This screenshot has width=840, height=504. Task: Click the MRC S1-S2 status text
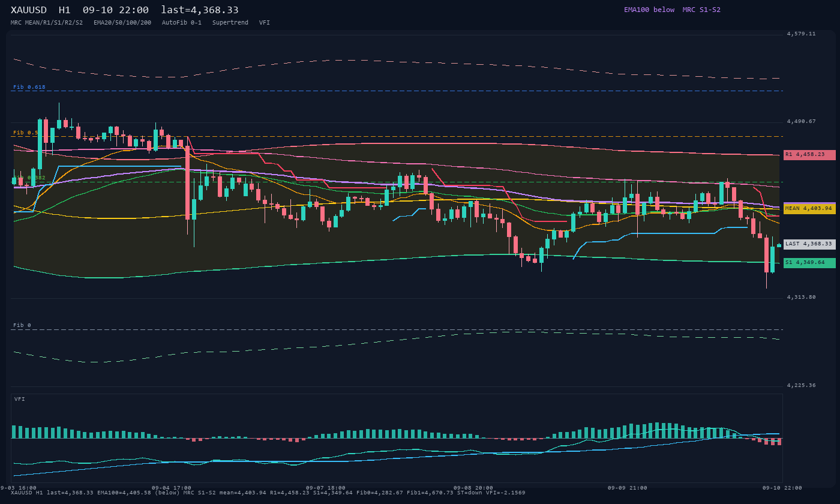(701, 10)
